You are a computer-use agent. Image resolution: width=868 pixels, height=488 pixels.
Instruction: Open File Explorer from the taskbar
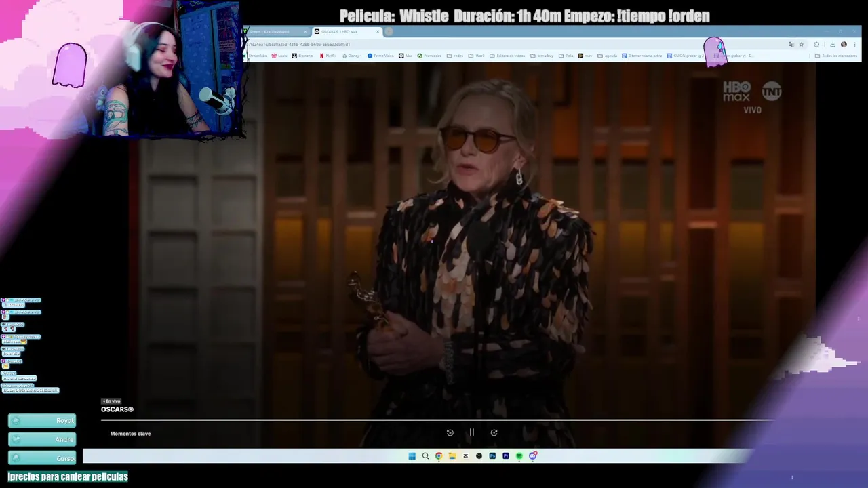coord(452,456)
